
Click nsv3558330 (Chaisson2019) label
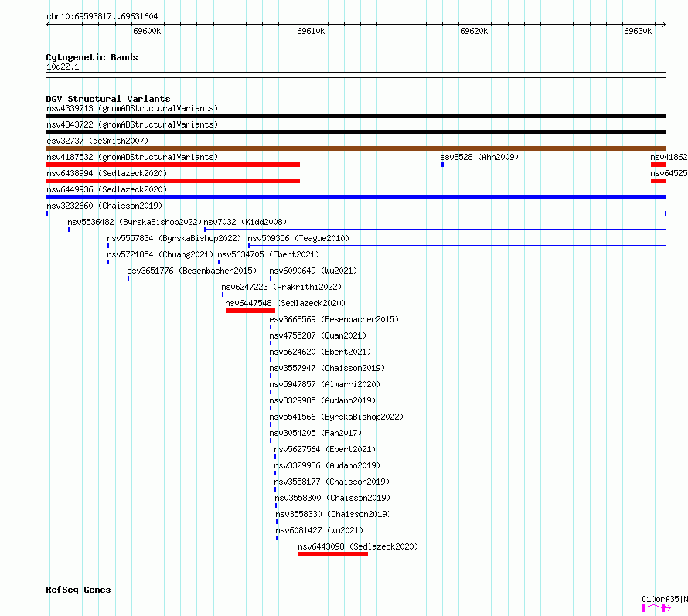[333, 514]
